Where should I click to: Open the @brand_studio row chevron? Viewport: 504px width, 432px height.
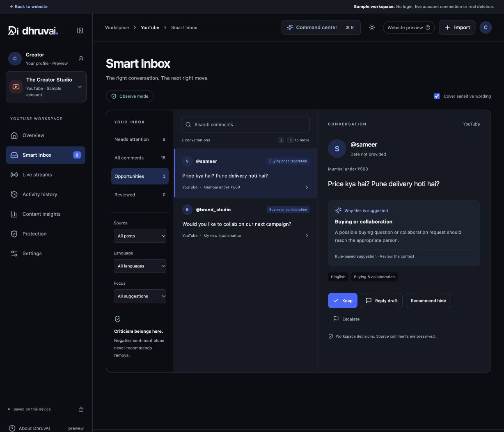pyautogui.click(x=307, y=236)
